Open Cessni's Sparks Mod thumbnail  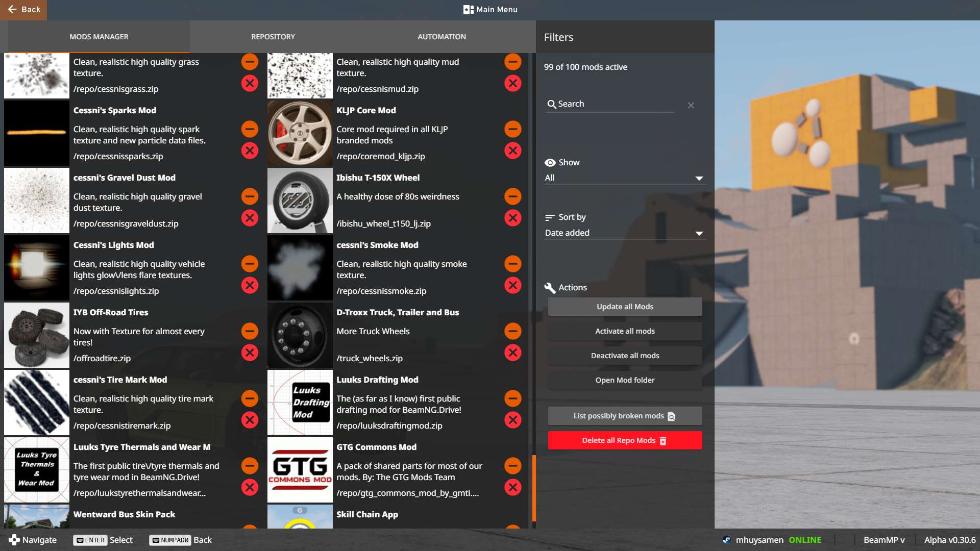(37, 133)
